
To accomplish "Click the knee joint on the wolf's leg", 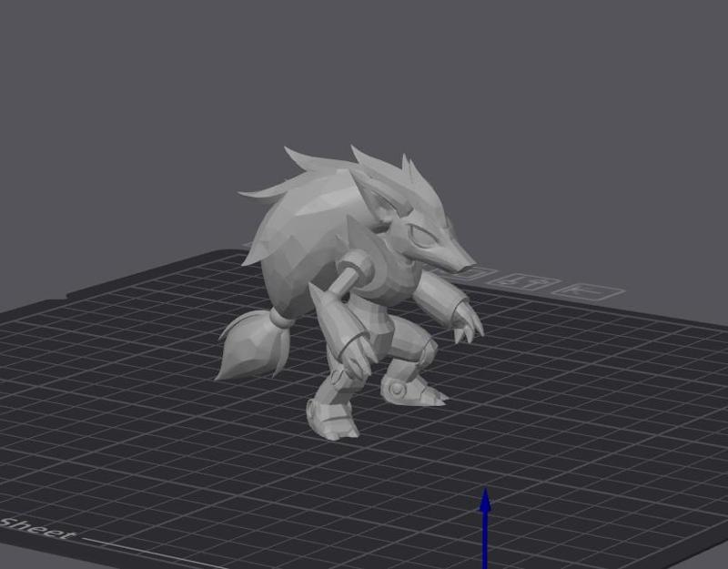I will point(396,387).
